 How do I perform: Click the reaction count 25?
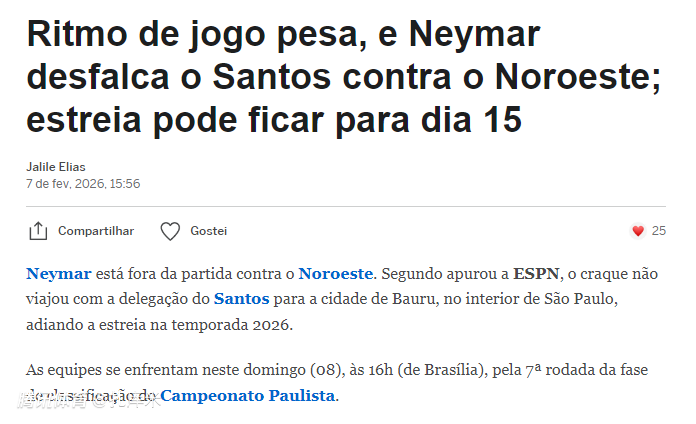[658, 231]
